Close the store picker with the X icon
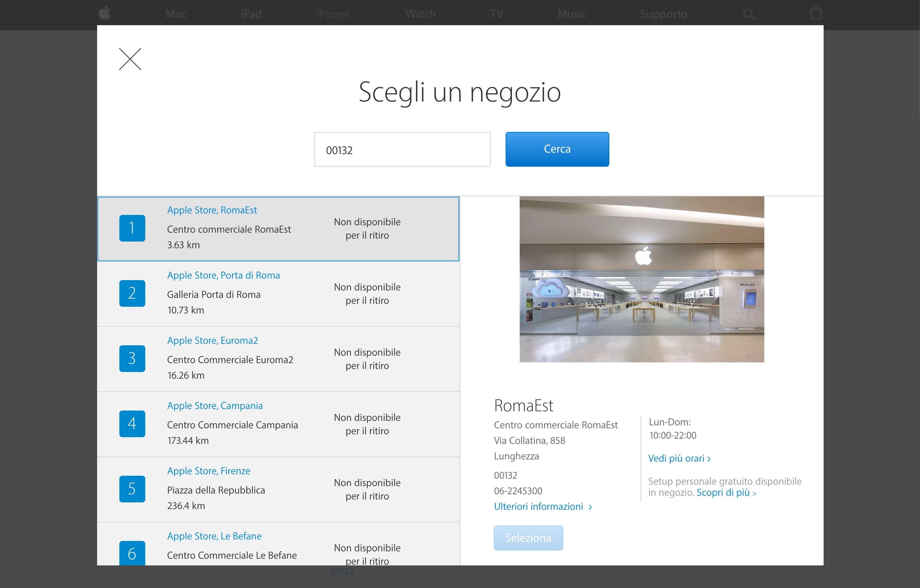This screenshot has height=588, width=920. pos(130,59)
